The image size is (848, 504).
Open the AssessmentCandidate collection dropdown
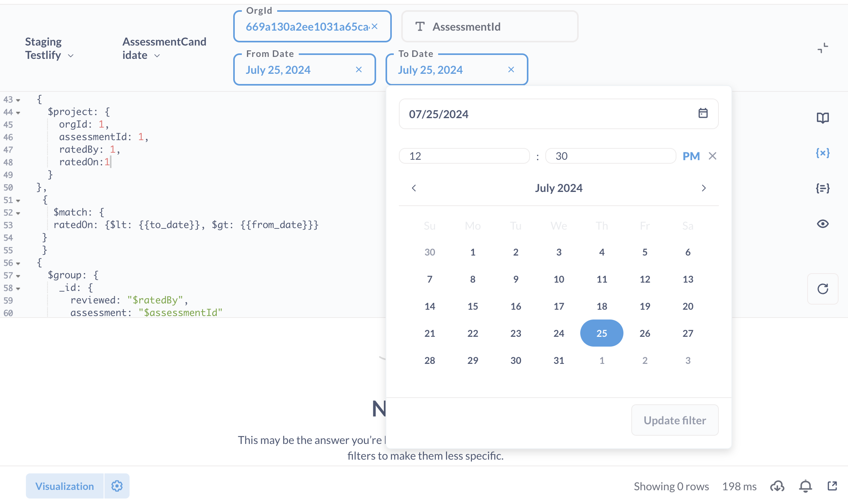[x=164, y=48]
